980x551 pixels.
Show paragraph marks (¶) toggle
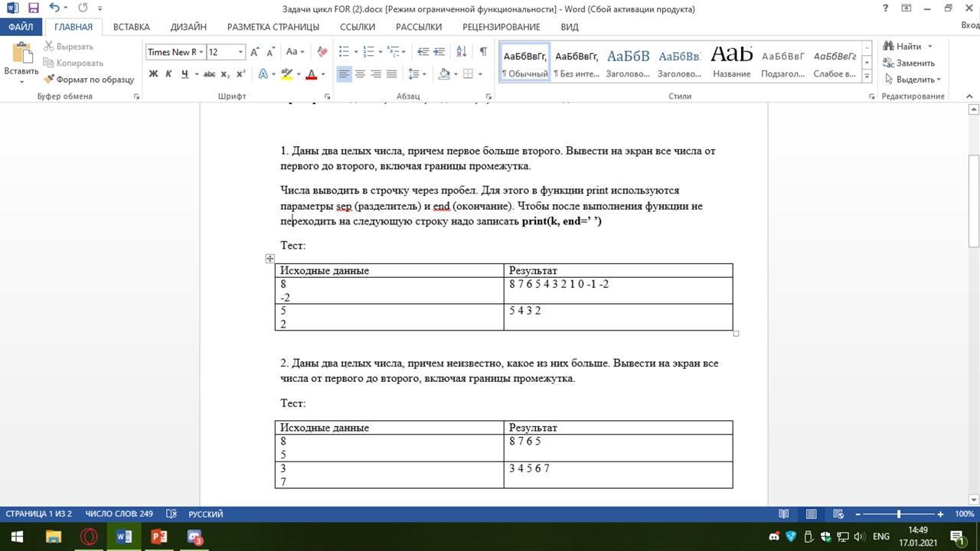coord(483,52)
